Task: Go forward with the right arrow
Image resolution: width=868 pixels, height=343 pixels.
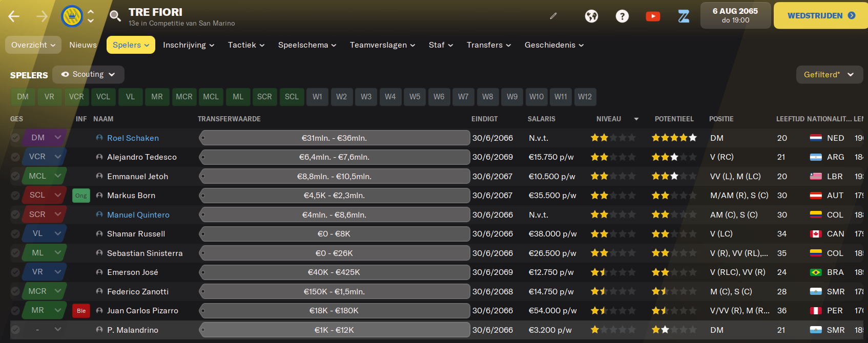Action: [x=42, y=16]
